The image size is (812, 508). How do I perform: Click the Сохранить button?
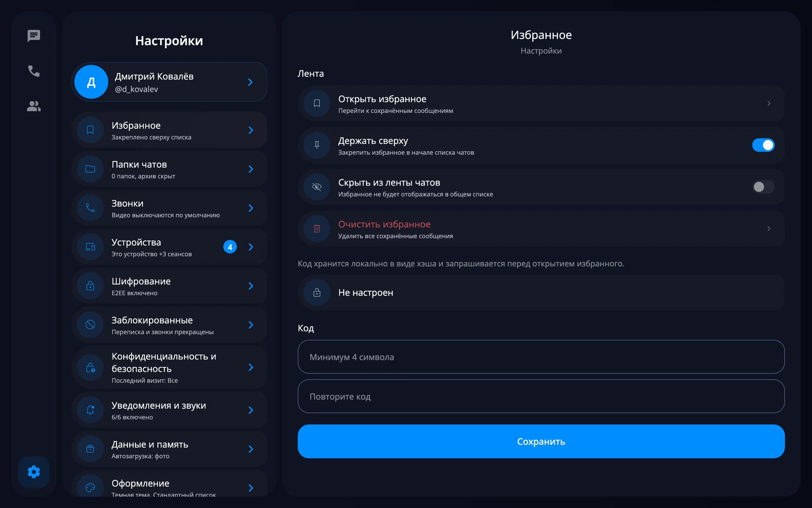coord(541,441)
